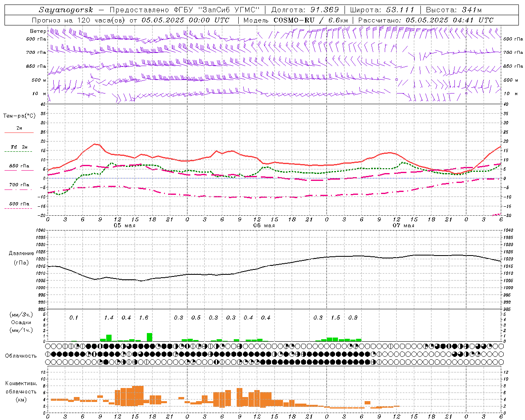The width and height of the screenshot is (525, 420).
Task: Click the 1.5 precipitation amount
Action: coord(336,318)
